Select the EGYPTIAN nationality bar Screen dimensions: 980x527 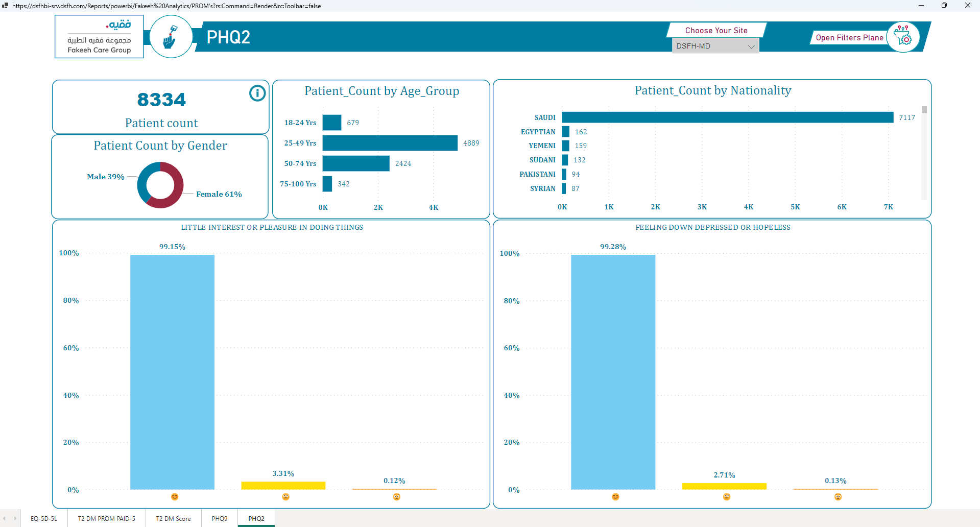pyautogui.click(x=565, y=132)
